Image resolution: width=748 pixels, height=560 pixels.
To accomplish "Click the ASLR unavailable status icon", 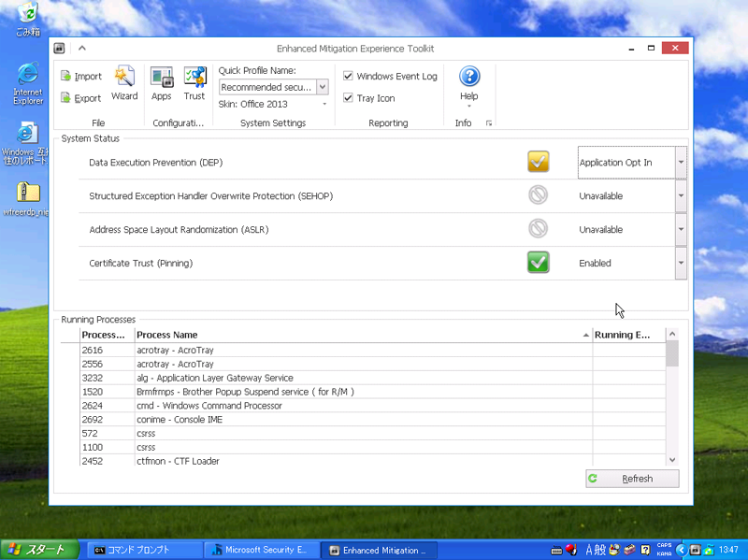I will tap(539, 228).
